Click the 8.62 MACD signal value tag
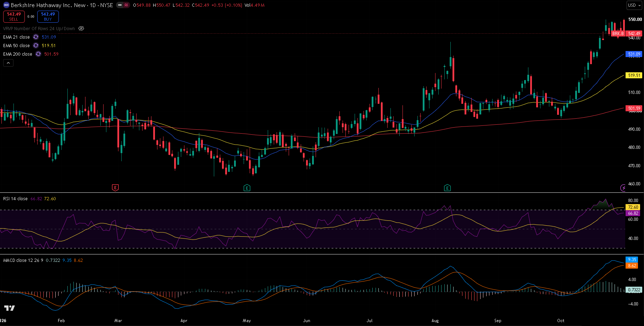Image resolution: width=644 pixels, height=326 pixels. 632,265
